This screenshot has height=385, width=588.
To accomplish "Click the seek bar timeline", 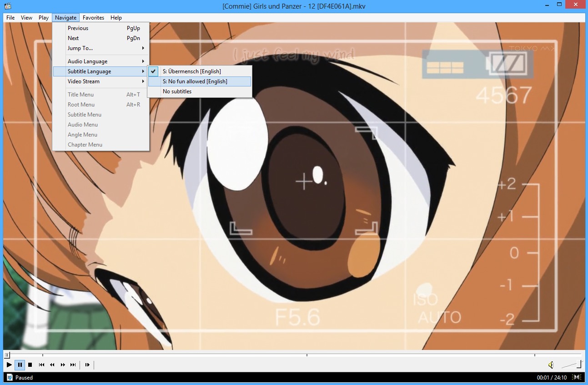I will [294, 355].
